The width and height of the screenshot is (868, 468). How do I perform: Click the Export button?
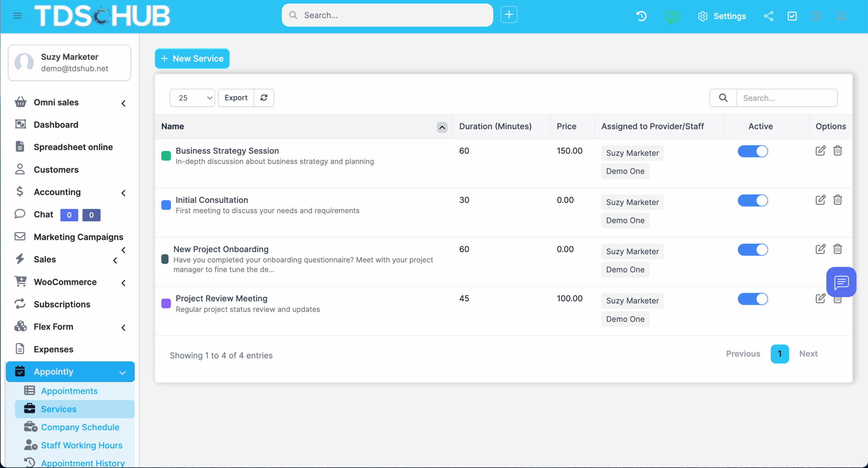pos(236,98)
